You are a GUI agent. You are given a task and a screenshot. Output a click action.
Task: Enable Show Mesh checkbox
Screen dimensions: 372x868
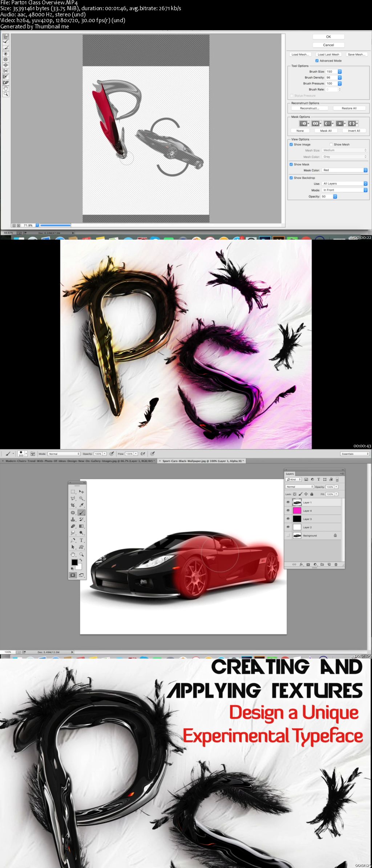tap(331, 144)
